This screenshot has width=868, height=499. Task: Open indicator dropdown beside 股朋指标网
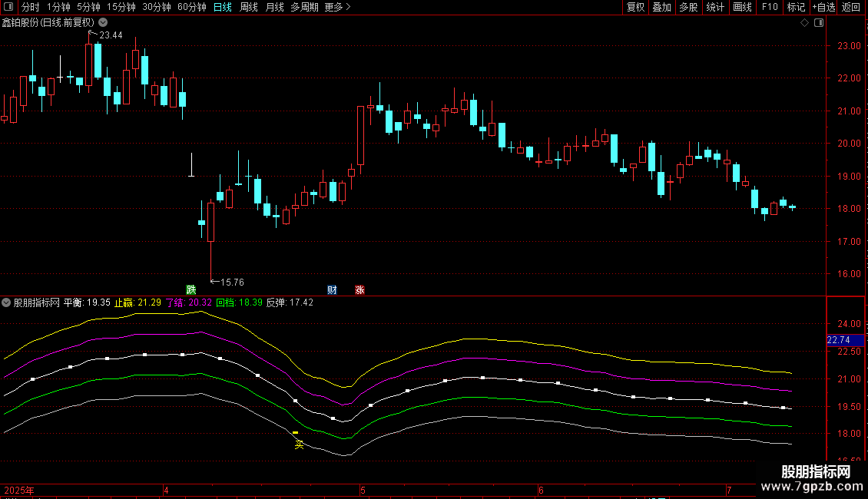(6, 302)
